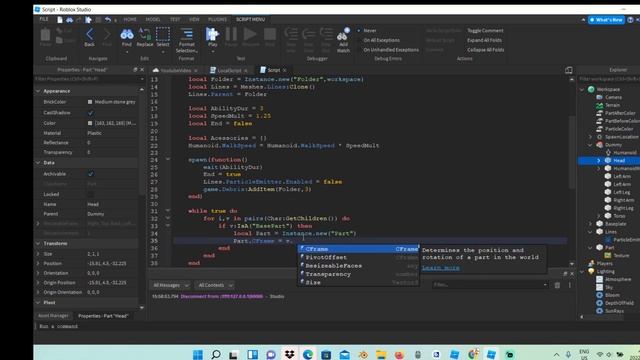Collapse the Transform properties section
Image resolution: width=640 pixels, height=360 pixels.
point(38,243)
